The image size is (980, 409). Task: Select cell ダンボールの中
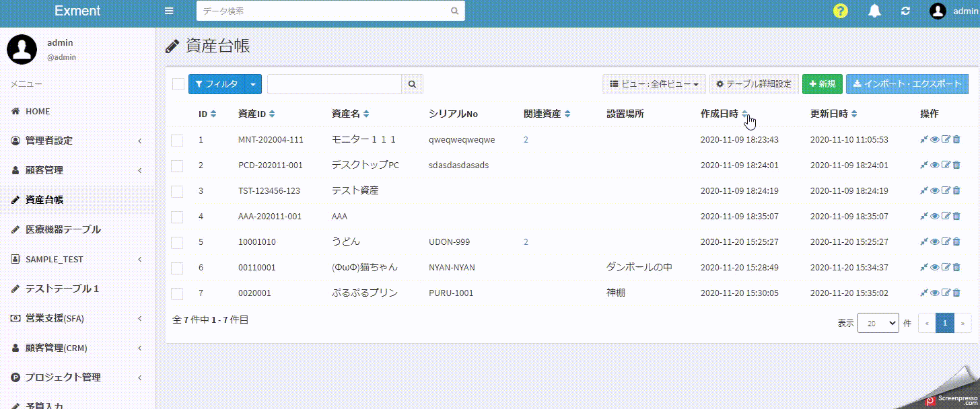[639, 267]
